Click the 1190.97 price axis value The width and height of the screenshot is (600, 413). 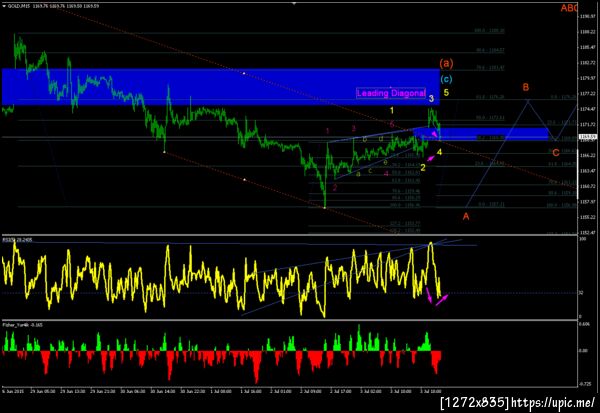click(589, 16)
